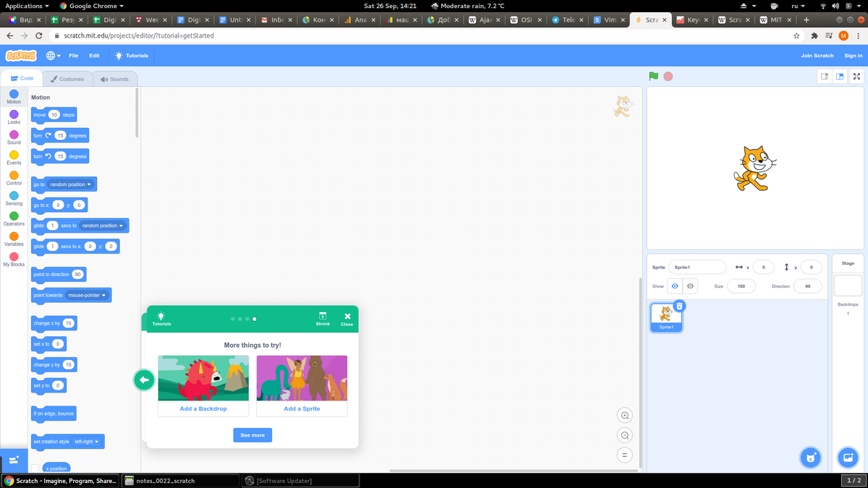Open a new Chrome tab
This screenshot has width=868, height=488.
[807, 20]
